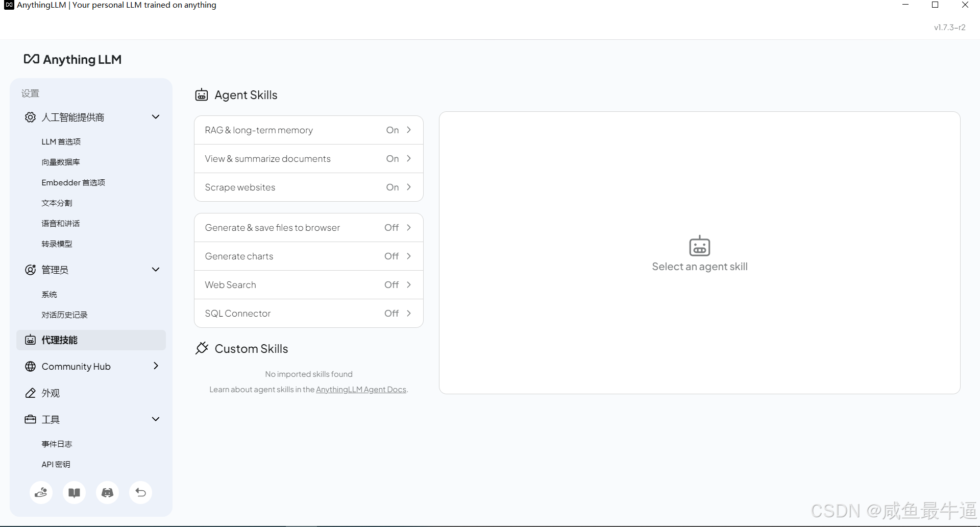Click the back arrow icon in sidebar footer
The image size is (980, 527).
140,493
